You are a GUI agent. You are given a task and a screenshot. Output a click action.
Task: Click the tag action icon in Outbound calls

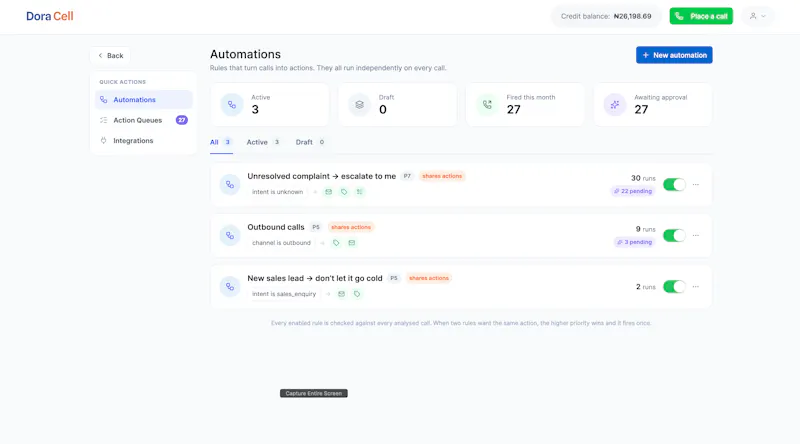coord(336,243)
